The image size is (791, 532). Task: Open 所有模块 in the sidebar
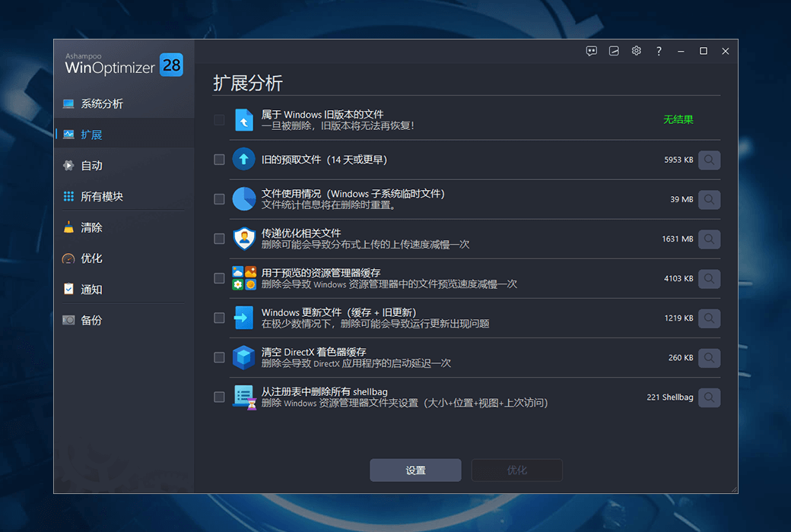[x=124, y=197]
